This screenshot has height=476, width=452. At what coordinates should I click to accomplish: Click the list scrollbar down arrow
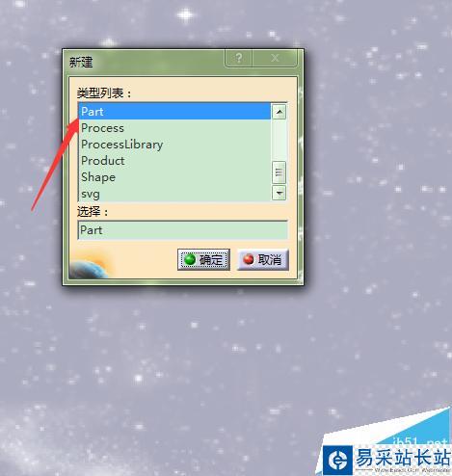pyautogui.click(x=279, y=193)
